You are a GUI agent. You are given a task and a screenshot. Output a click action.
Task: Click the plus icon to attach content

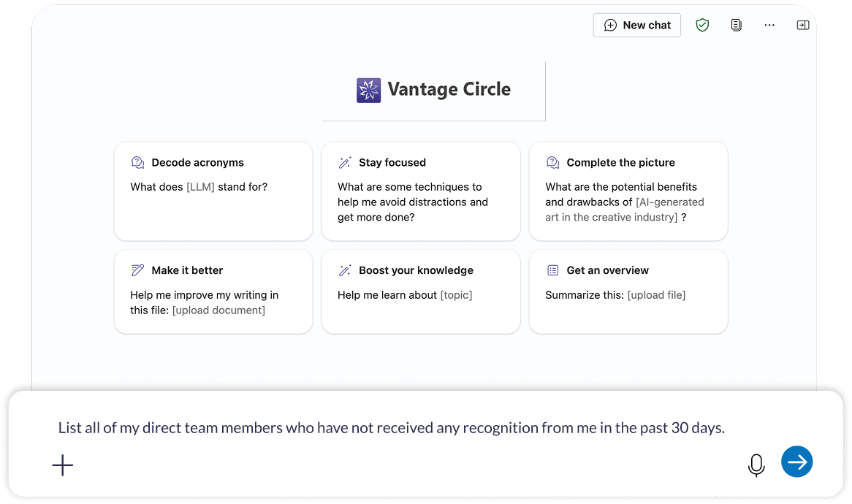pyautogui.click(x=63, y=465)
